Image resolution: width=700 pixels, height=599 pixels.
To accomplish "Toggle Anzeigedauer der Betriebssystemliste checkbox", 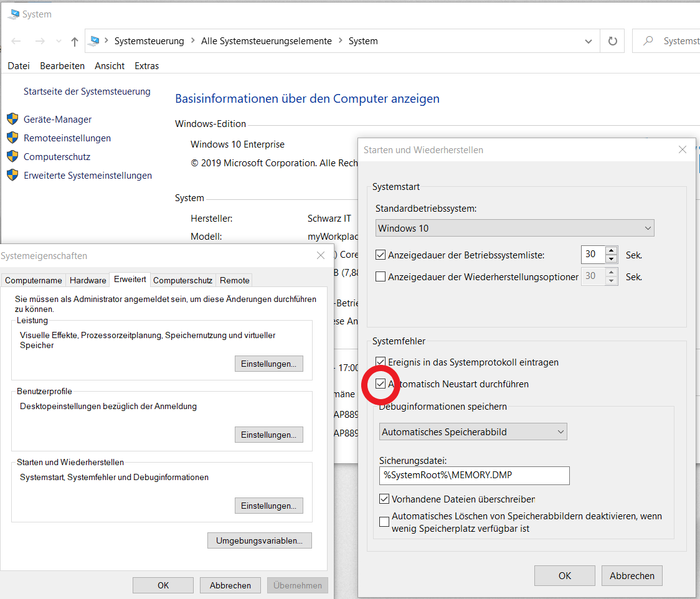I will 381,255.
